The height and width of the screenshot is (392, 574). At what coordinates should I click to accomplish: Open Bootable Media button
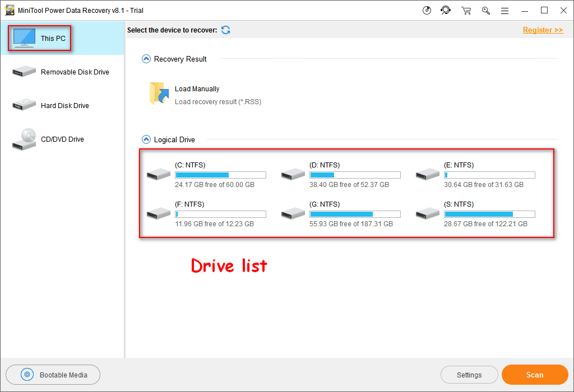pos(53,375)
